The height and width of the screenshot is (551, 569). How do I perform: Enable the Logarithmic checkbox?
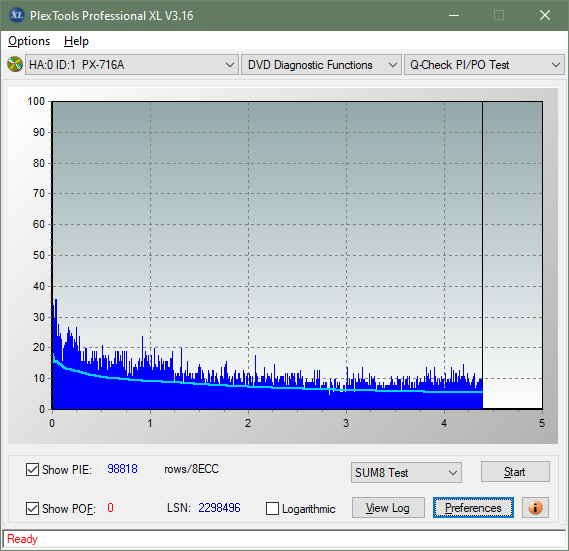[x=272, y=509]
